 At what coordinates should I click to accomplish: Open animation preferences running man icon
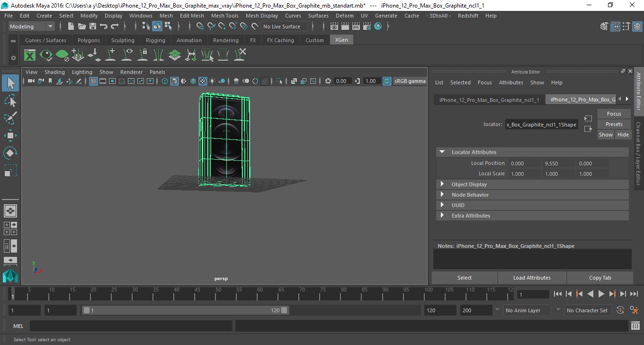tap(635, 310)
